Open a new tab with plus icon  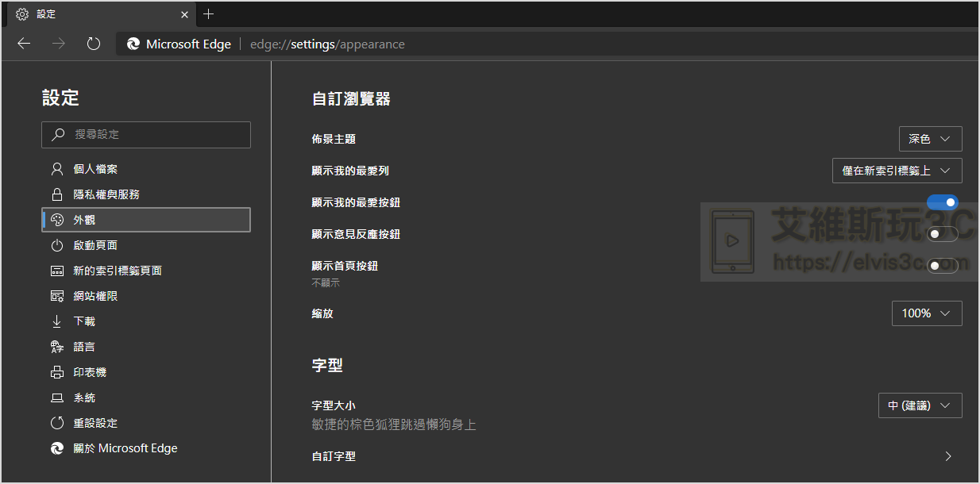click(209, 14)
